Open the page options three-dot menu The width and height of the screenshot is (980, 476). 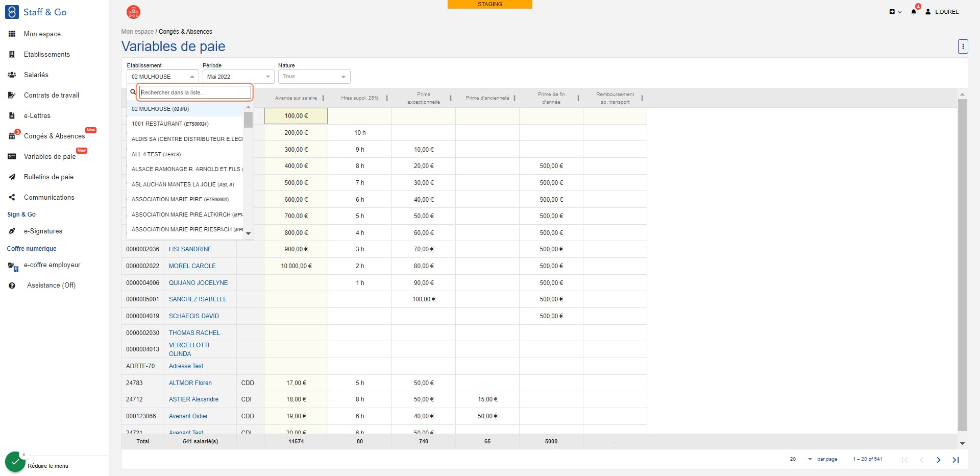963,46
